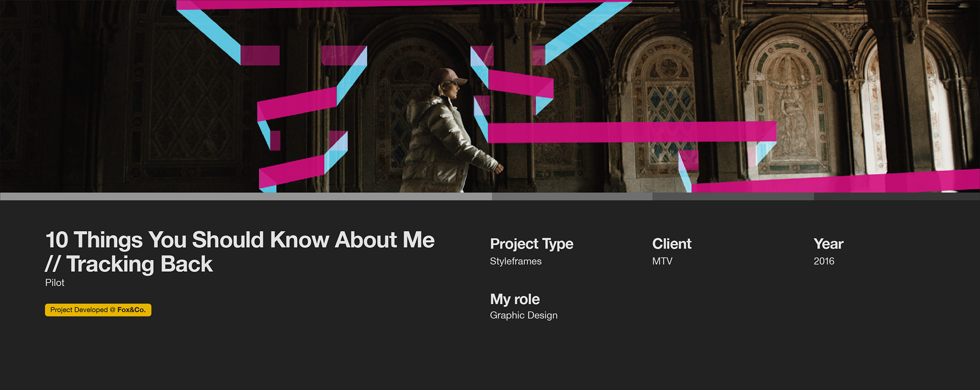Click the Graphic Design role text

click(523, 316)
